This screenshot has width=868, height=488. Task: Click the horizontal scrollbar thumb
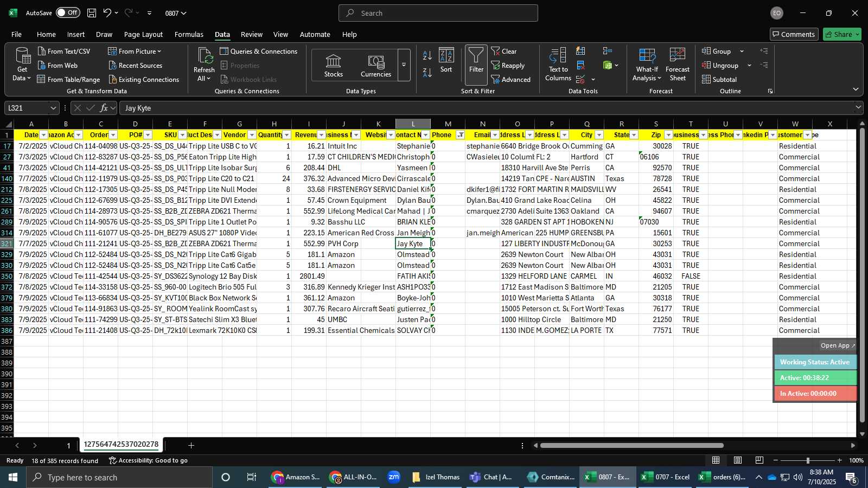tap(632, 445)
